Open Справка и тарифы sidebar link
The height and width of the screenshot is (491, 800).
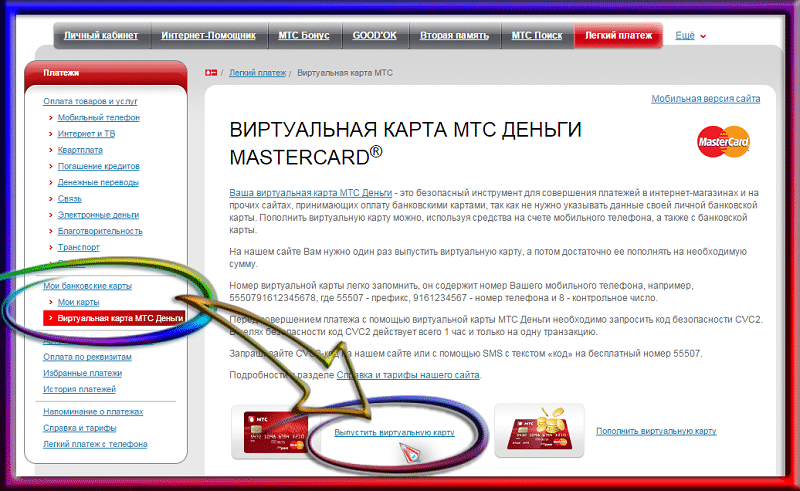coord(80,428)
